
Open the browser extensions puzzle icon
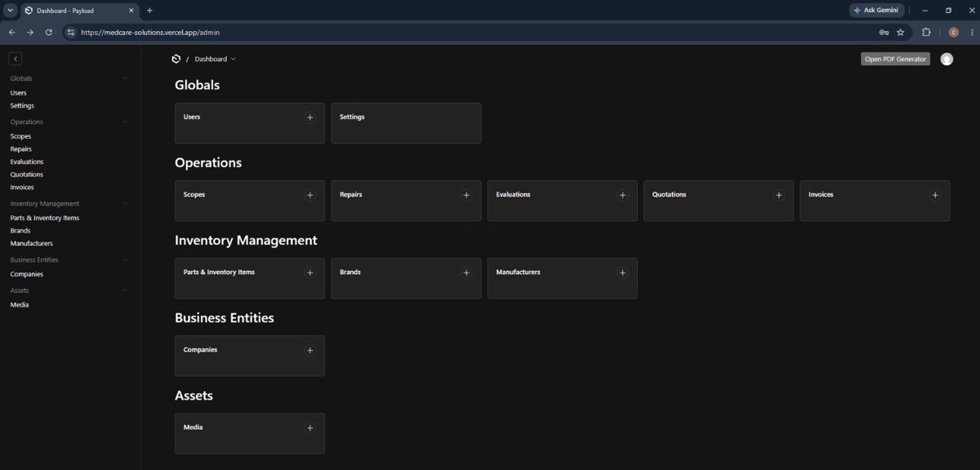point(926,33)
